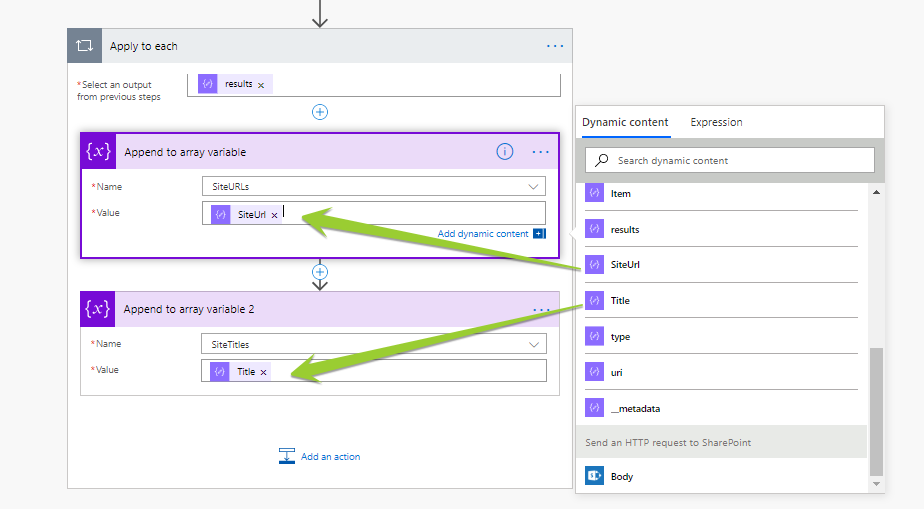Screen dimensions: 924x509
Task: Open Append to array variable 2 ellipsis menu
Action: [x=541, y=310]
